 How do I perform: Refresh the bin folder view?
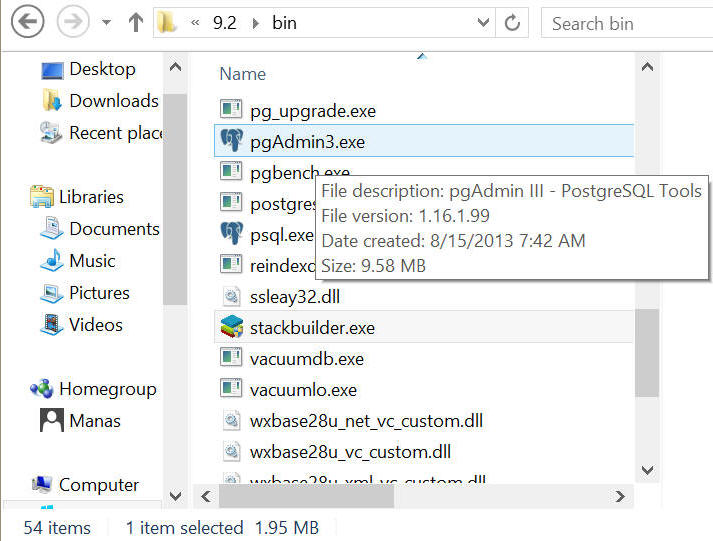point(512,22)
